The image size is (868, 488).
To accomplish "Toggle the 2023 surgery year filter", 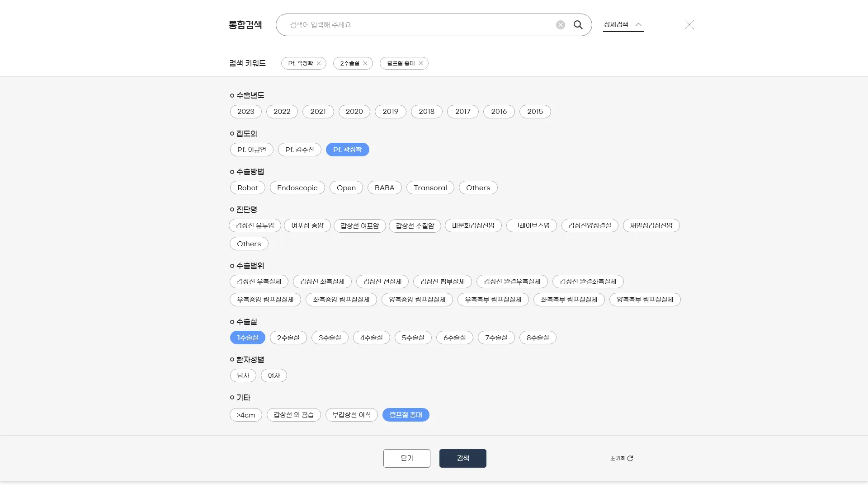I will tap(245, 112).
